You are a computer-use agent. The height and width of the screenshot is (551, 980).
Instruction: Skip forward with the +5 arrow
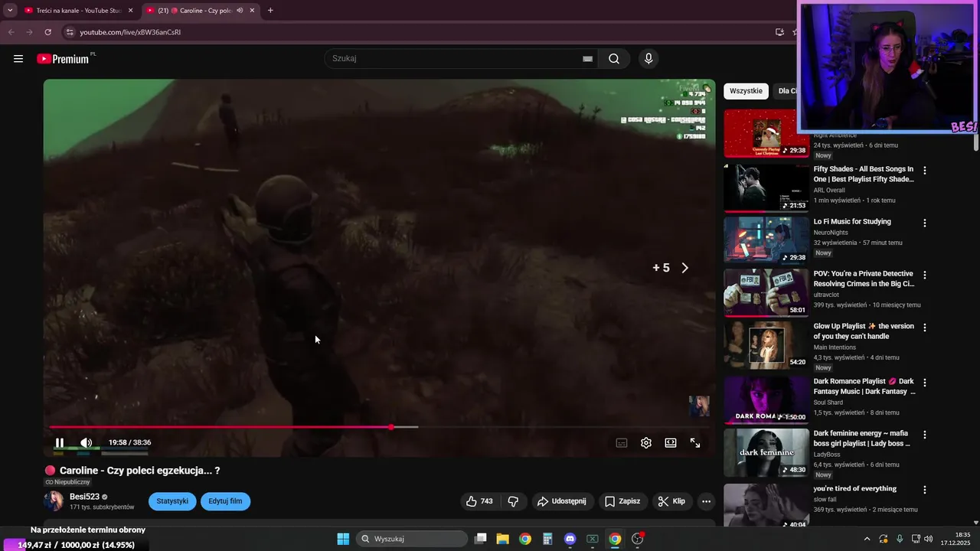[684, 268]
